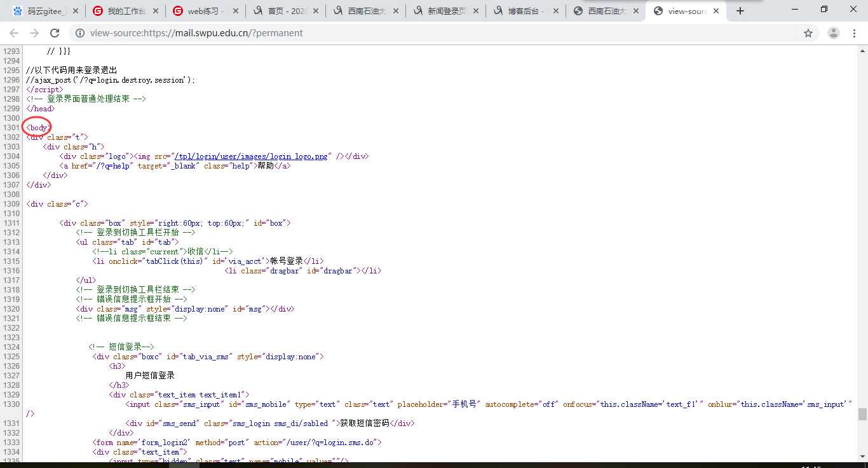Click the closing </head> tag
This screenshot has height=468, width=868.
pyautogui.click(x=41, y=109)
